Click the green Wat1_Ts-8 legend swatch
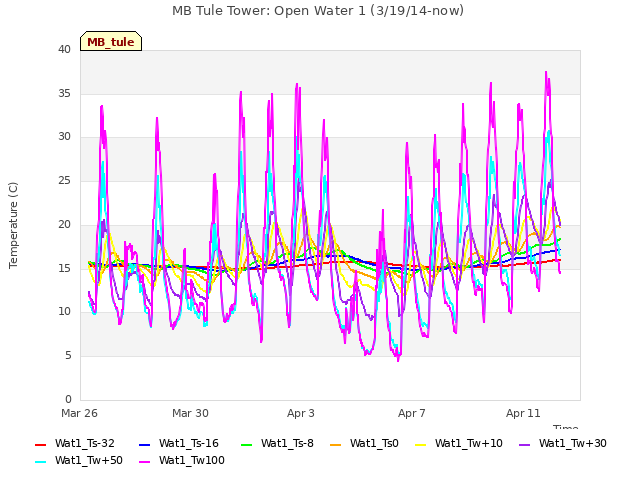The height and width of the screenshot is (480, 640). (x=247, y=445)
